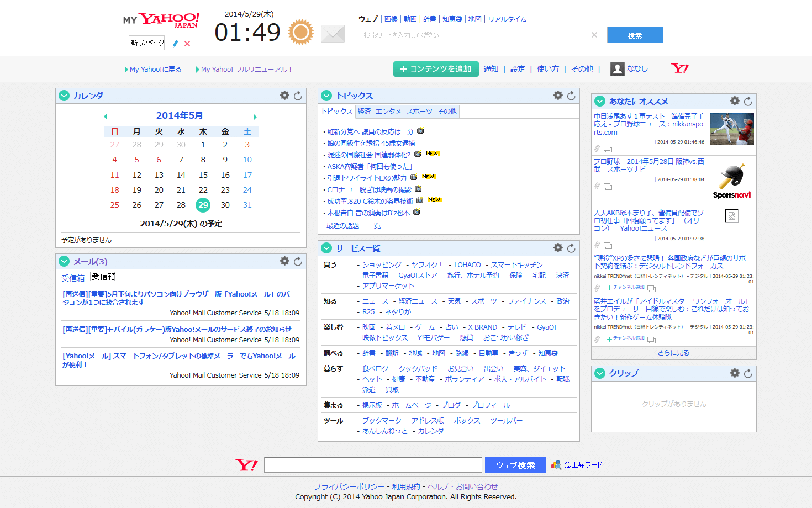Click the trending words icon in footer
The height and width of the screenshot is (508, 812).
pyautogui.click(x=556, y=465)
